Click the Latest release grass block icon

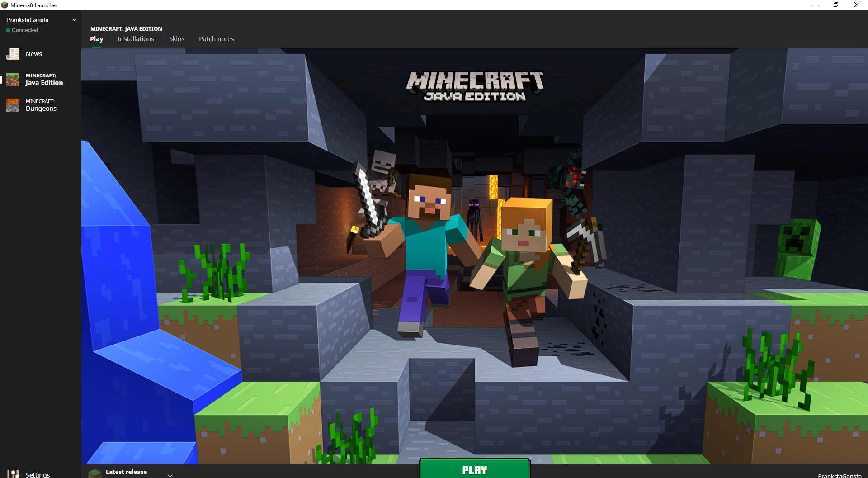tap(95, 473)
